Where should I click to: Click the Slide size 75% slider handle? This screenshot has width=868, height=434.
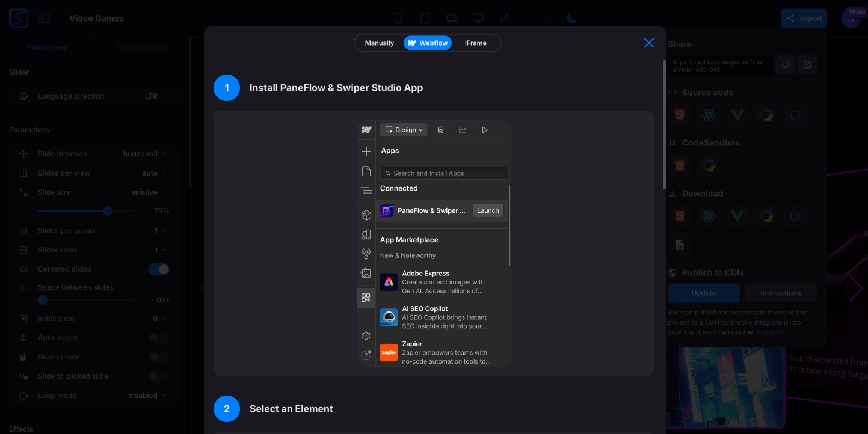(107, 211)
